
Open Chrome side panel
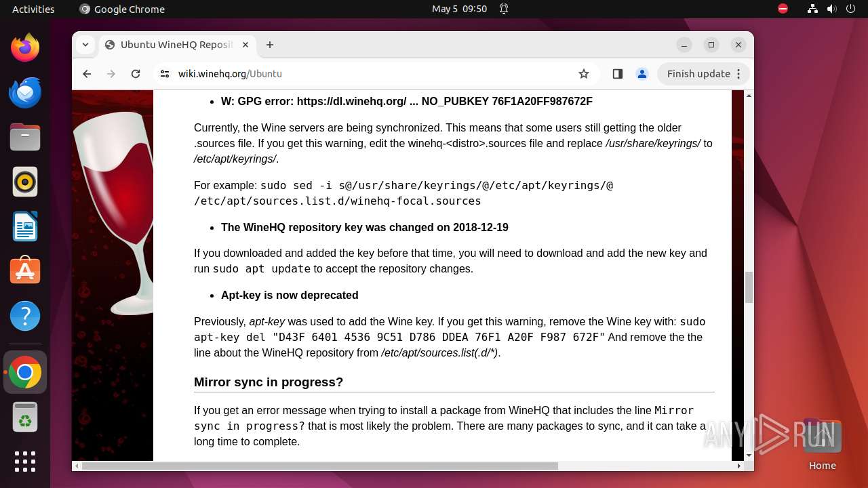pos(617,74)
